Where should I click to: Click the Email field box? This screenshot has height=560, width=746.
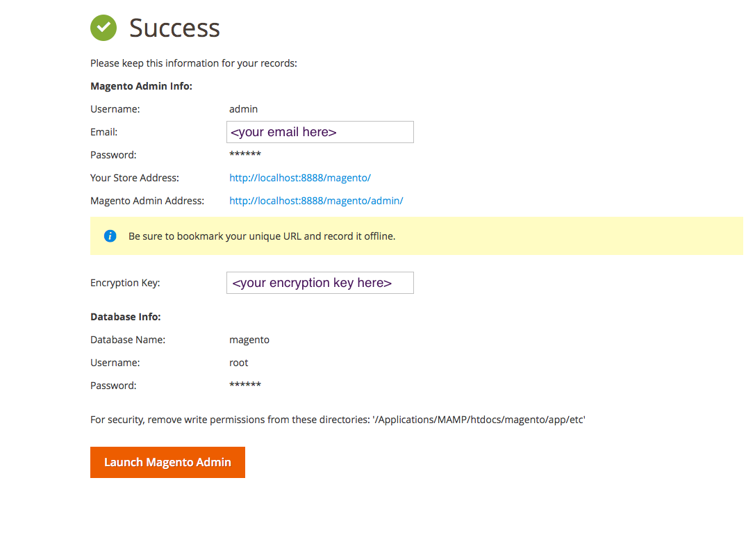click(320, 132)
